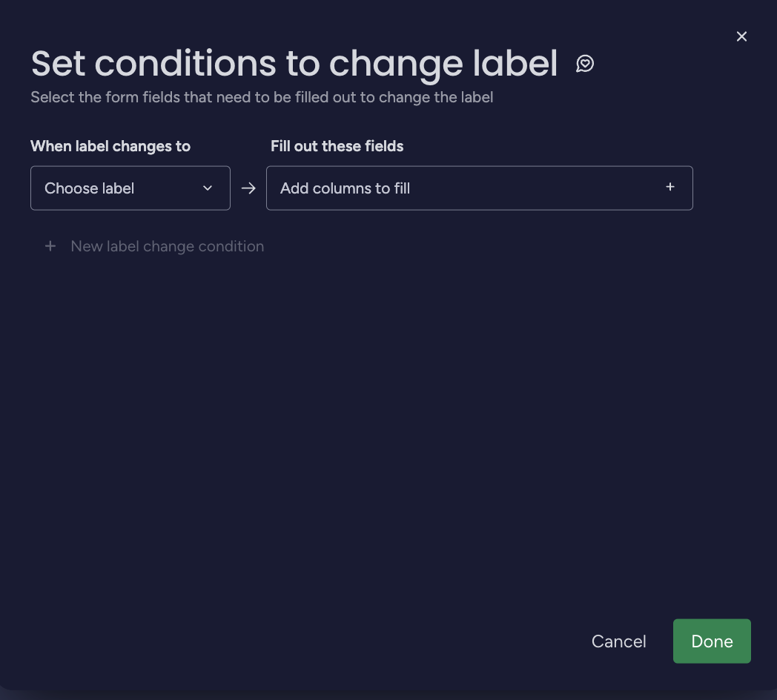The image size is (777, 700).
Task: Click the Set conditions to change label title
Action: point(294,65)
